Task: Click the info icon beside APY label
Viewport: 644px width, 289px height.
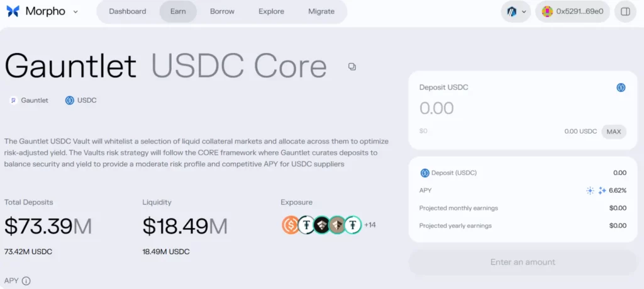Action: (x=26, y=281)
